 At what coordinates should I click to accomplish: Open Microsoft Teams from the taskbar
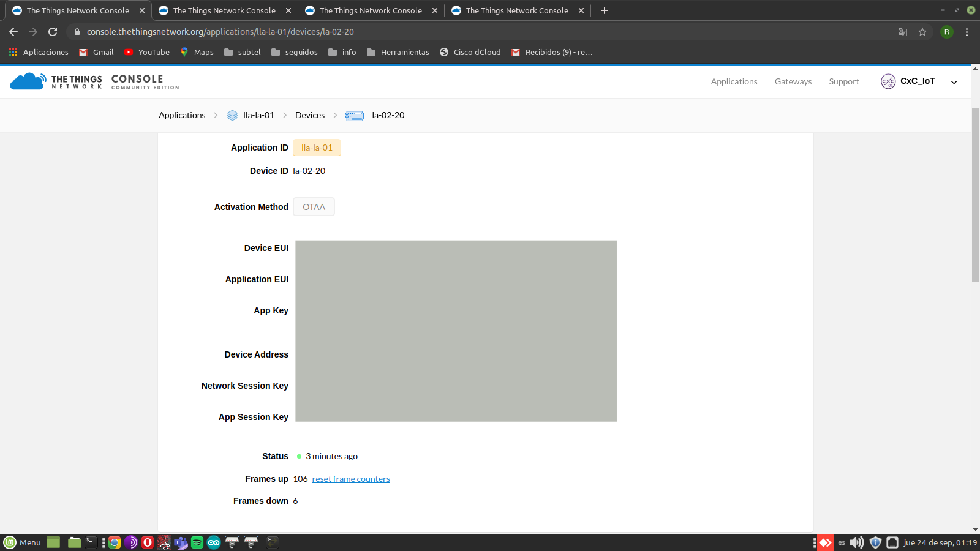click(x=181, y=542)
